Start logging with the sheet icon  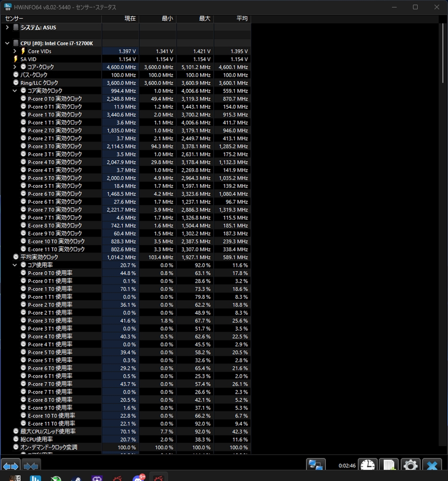389,465
